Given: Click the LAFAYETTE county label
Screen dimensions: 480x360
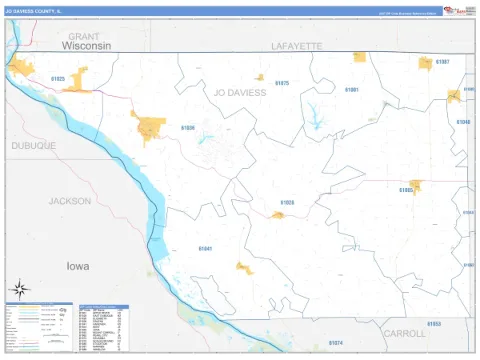Looking at the screenshot, I should [297, 46].
